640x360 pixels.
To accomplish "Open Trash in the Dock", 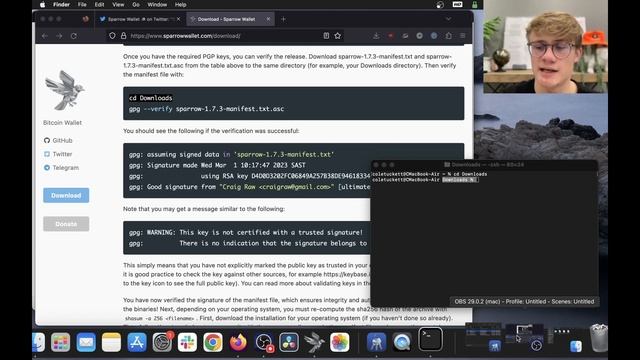I will (x=599, y=338).
